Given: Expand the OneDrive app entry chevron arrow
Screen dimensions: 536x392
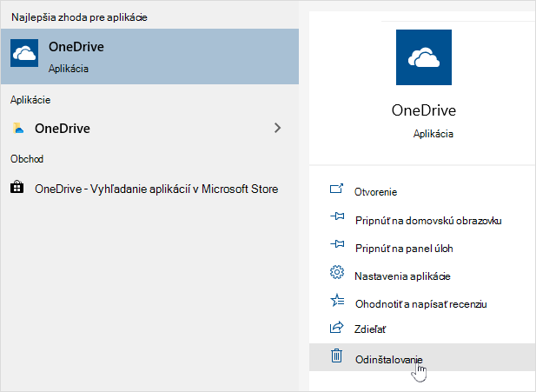Looking at the screenshot, I should pos(278,128).
